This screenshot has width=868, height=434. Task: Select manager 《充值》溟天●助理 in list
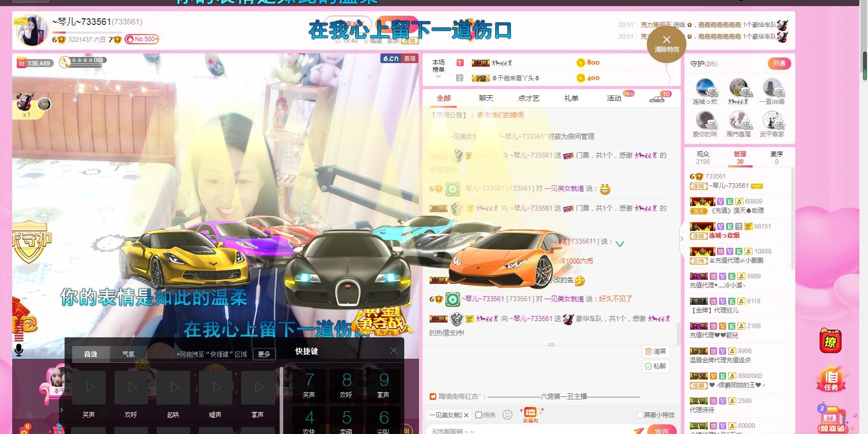(x=738, y=206)
